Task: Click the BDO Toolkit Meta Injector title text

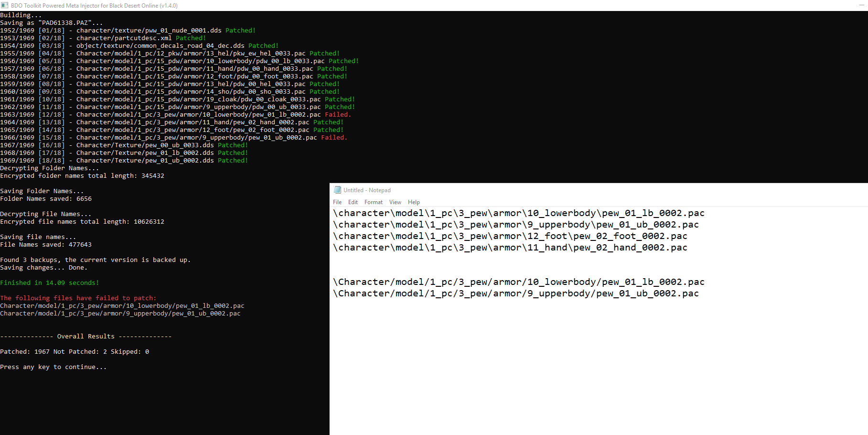Action: [94, 6]
